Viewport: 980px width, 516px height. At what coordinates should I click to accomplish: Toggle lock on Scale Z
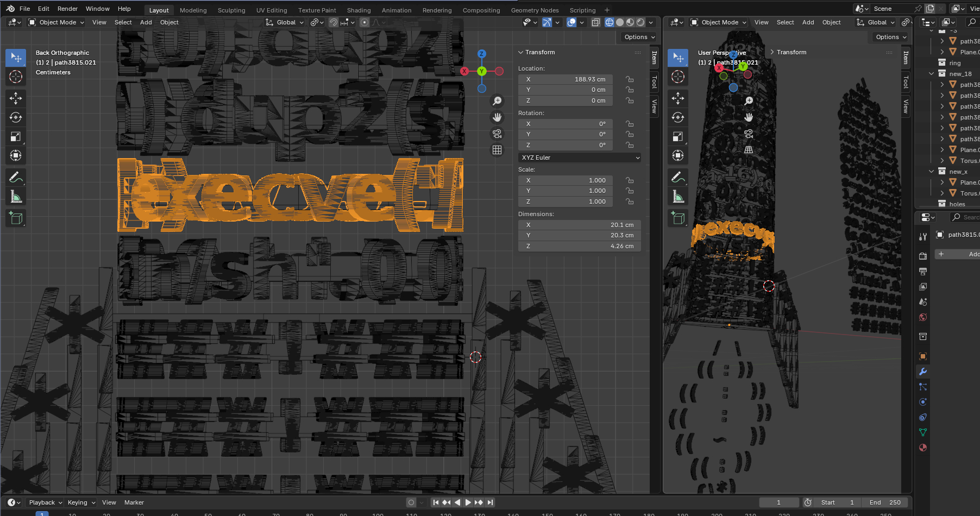(630, 202)
